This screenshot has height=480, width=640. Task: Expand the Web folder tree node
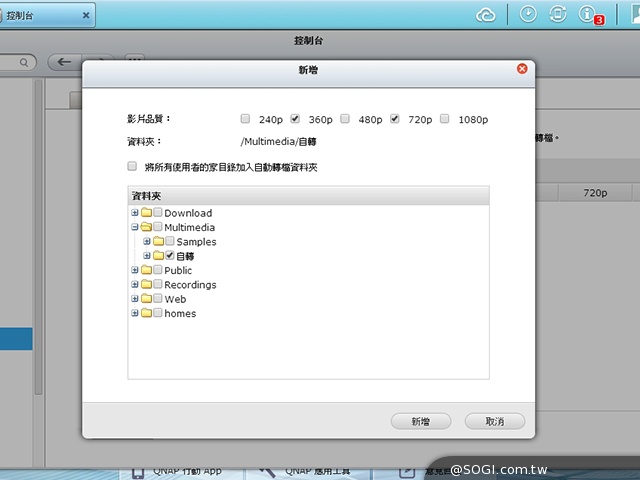135,298
